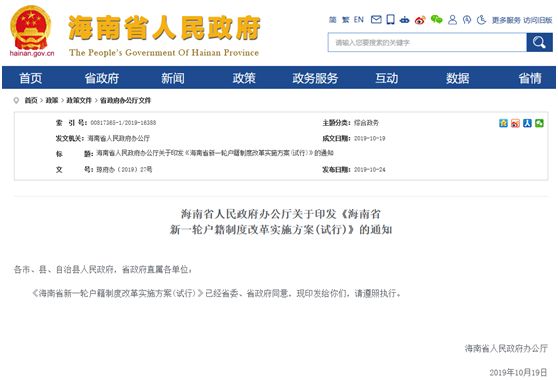Open the 更多服务 link
This screenshot has height=380, width=558.
click(x=506, y=20)
